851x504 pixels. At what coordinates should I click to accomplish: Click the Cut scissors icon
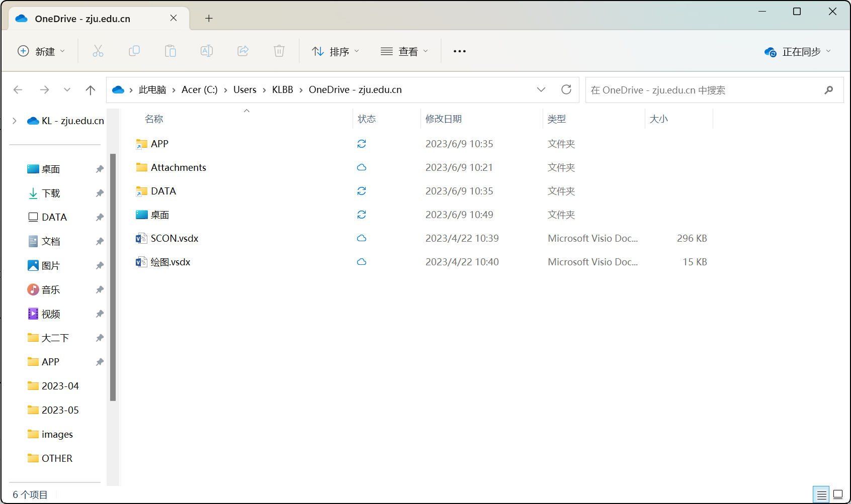[98, 51]
